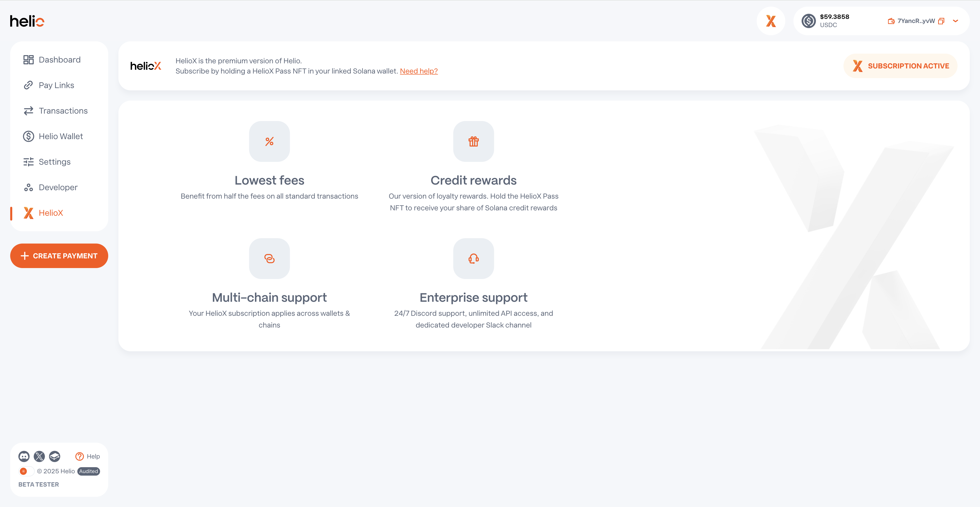Click the gift icon above Credit rewards
The height and width of the screenshot is (507, 980).
coord(473,142)
